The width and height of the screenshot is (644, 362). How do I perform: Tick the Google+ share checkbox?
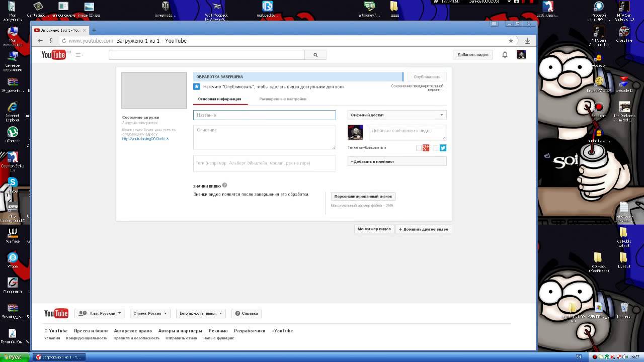pos(419,148)
